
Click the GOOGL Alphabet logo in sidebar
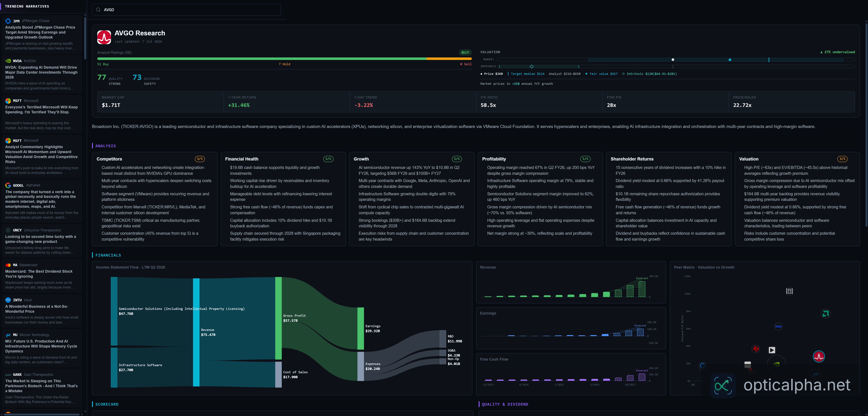click(x=8, y=185)
